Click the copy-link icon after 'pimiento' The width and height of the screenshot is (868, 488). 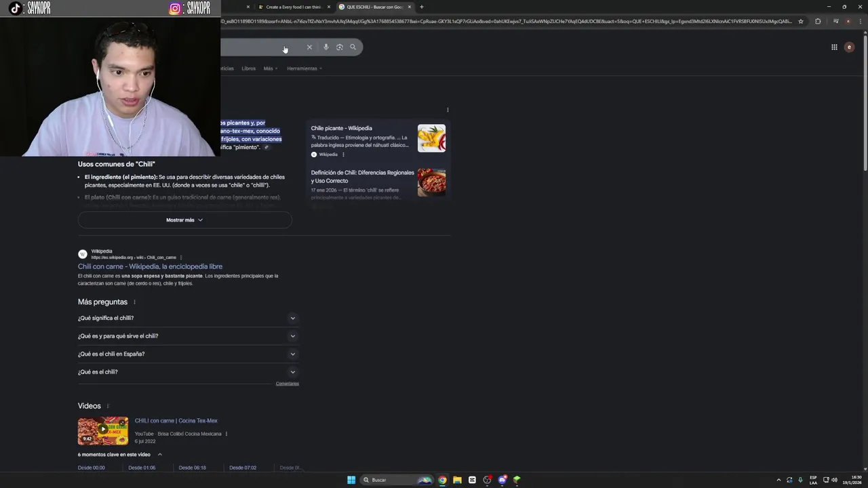click(x=267, y=147)
